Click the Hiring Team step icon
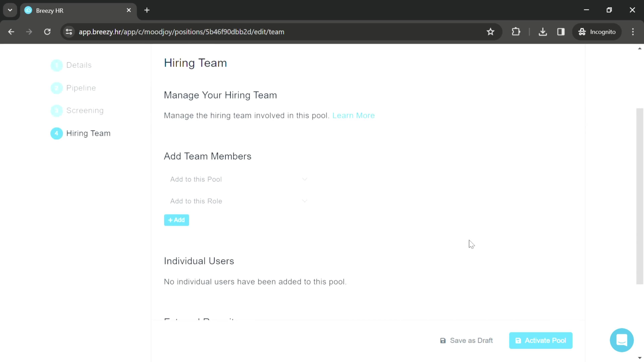The width and height of the screenshot is (644, 362). (57, 133)
